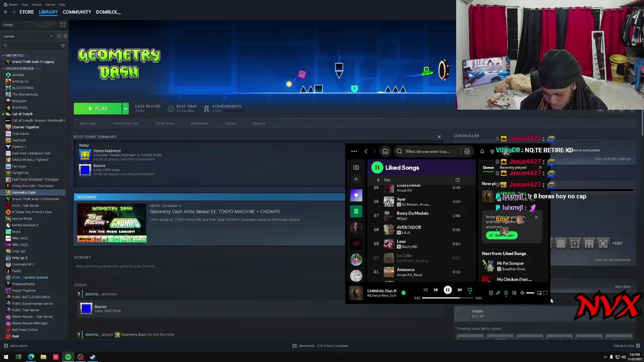Open Spotify from Windows taskbar

tap(68, 357)
